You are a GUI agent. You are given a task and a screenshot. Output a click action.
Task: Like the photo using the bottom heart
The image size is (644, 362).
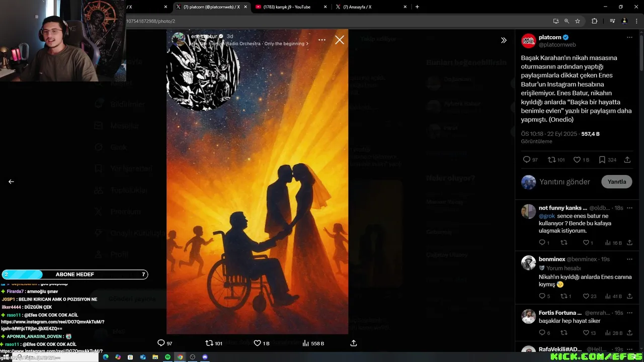tap(257, 343)
